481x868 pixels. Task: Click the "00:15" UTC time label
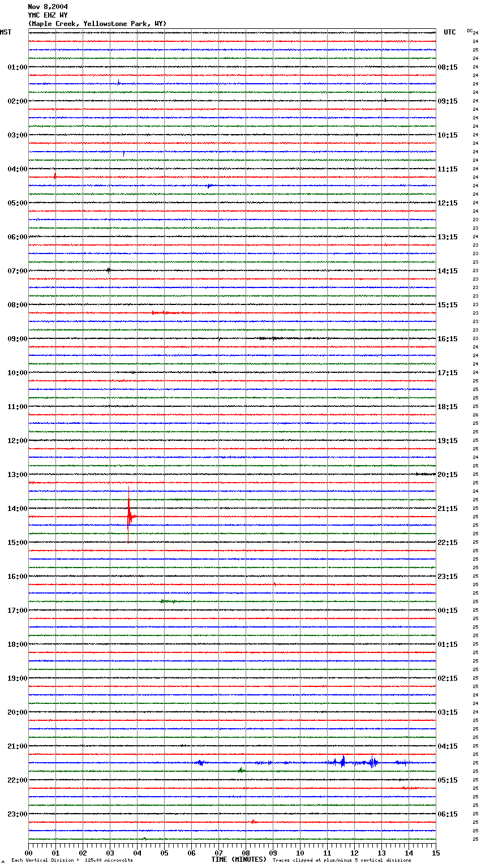click(448, 611)
